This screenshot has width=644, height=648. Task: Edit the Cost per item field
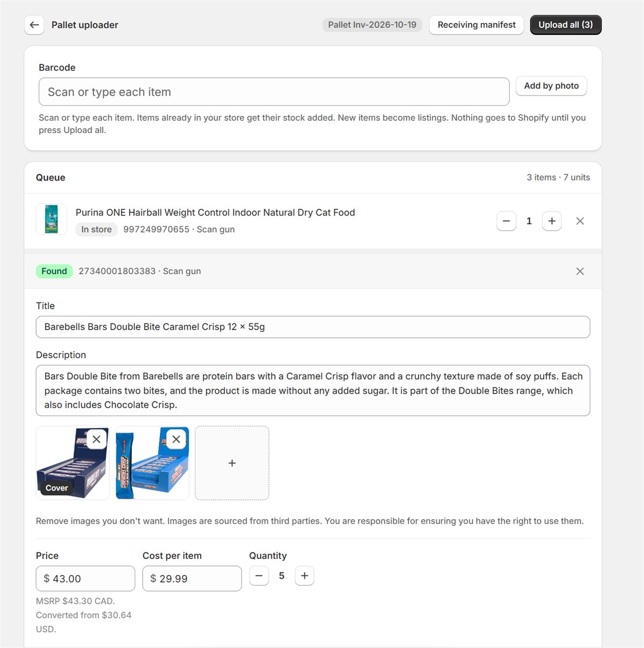coord(192,579)
